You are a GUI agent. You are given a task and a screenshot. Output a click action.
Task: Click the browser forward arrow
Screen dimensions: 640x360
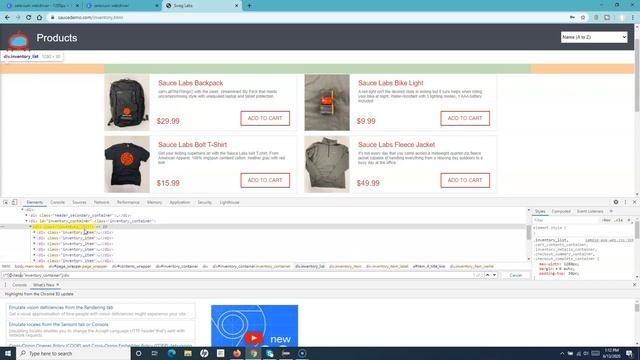tap(18, 18)
